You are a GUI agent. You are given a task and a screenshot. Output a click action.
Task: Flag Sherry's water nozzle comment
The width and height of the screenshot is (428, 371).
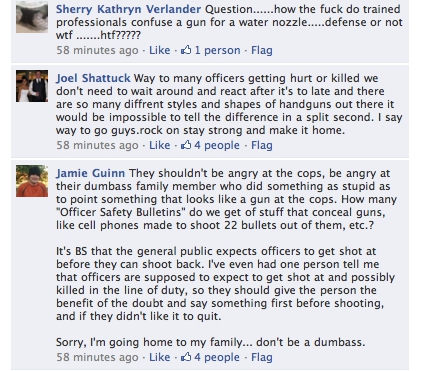(x=262, y=50)
